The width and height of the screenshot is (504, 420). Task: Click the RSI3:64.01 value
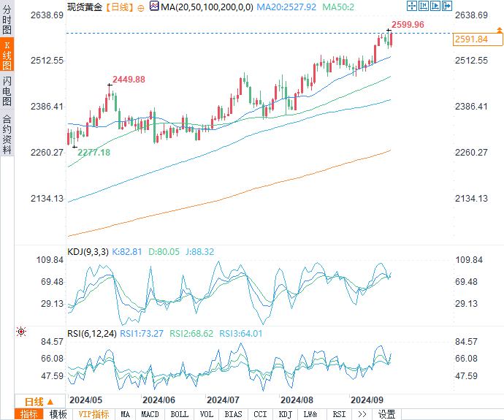point(241,334)
